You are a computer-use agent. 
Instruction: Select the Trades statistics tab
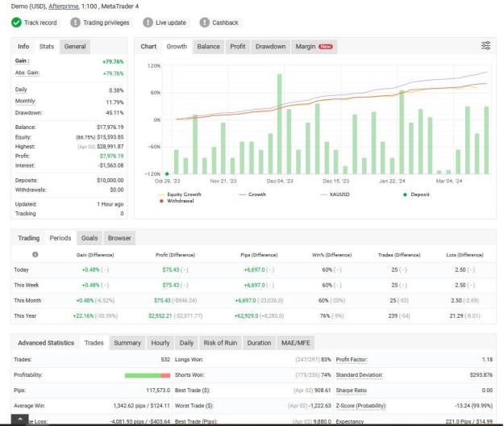(x=94, y=343)
